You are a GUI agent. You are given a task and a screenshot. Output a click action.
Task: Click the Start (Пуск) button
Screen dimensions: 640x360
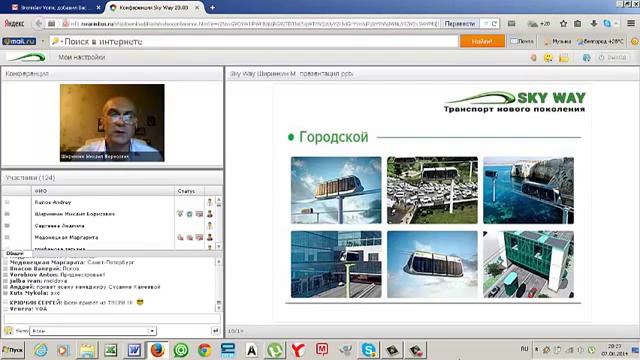(13, 350)
